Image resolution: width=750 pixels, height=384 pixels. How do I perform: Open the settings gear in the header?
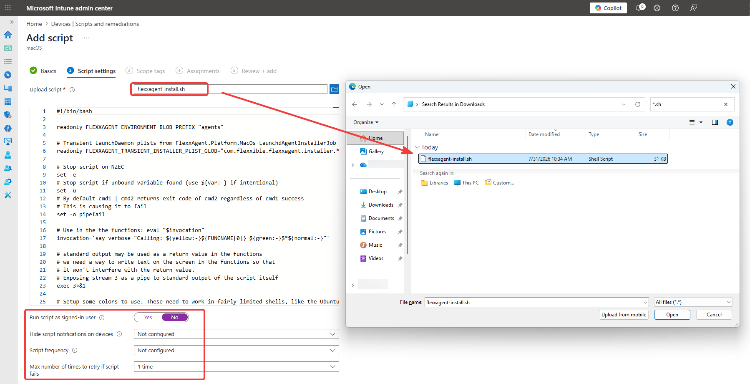[x=657, y=8]
